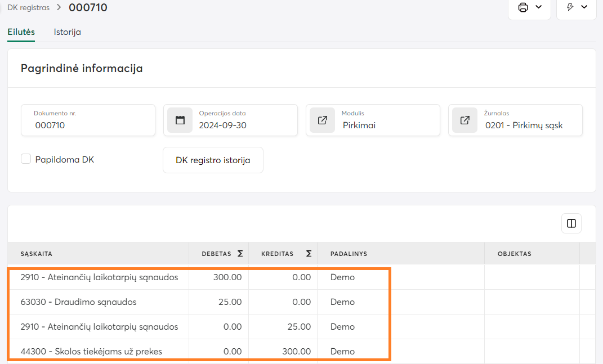Click the DK registro istorija button

click(213, 160)
